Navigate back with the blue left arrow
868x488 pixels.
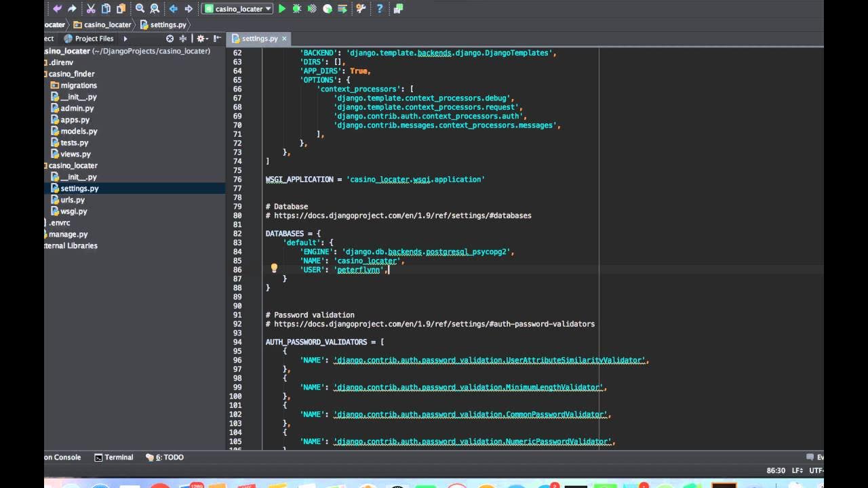pos(174,9)
